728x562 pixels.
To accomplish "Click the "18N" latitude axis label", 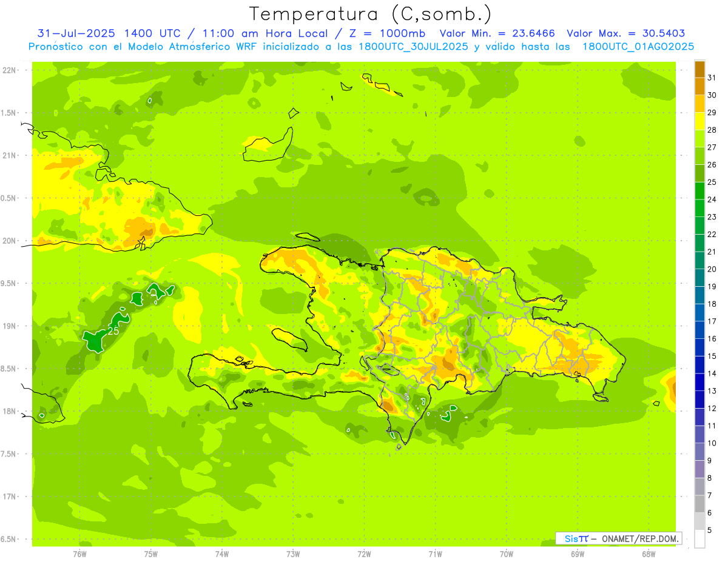I will [9, 411].
